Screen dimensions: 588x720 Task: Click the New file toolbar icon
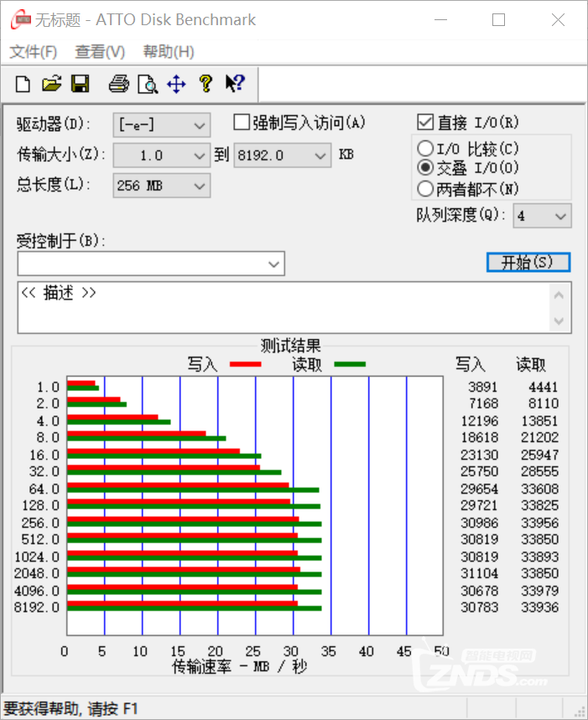23,85
